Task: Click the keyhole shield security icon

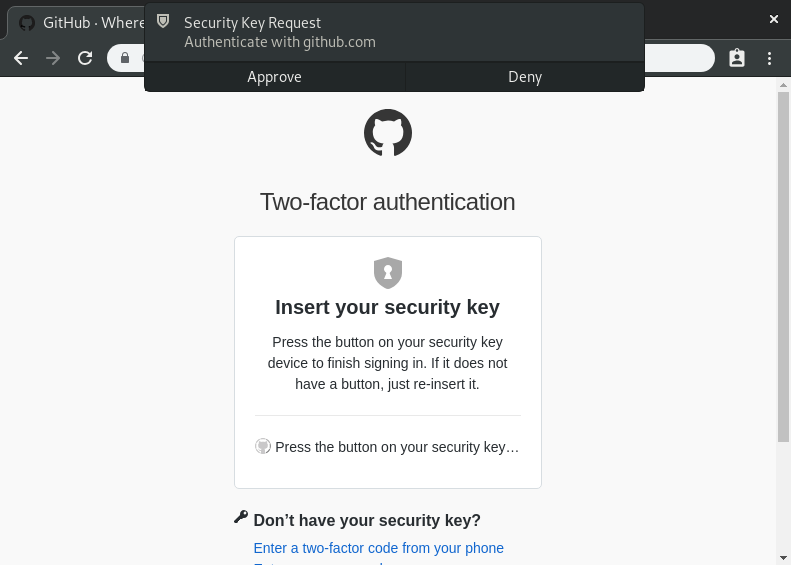Action: (388, 272)
